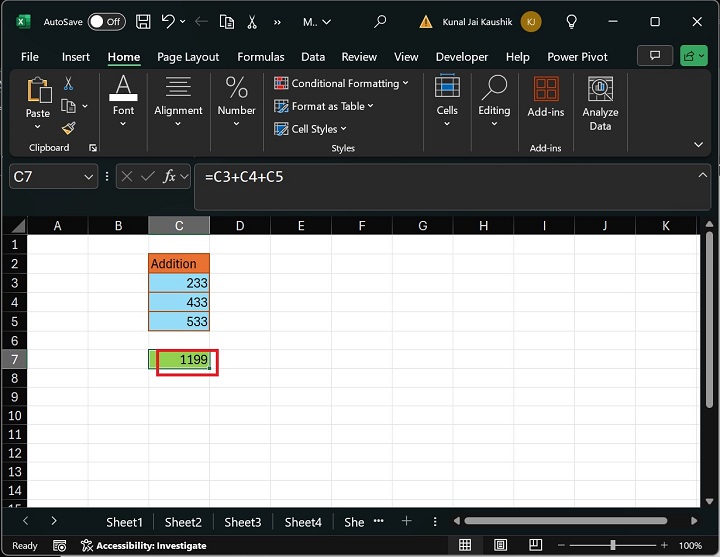The height and width of the screenshot is (557, 720).
Task: Add a new sheet with plus icon
Action: [x=406, y=521]
